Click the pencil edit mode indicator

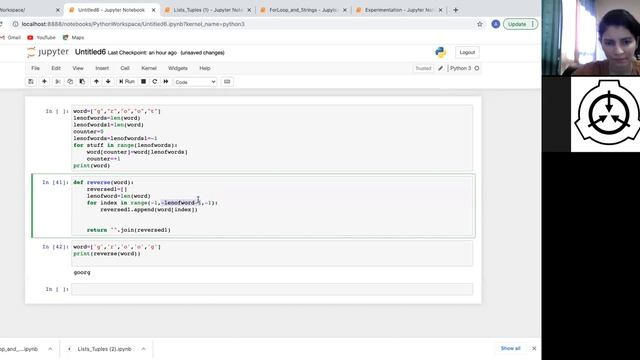pyautogui.click(x=440, y=68)
